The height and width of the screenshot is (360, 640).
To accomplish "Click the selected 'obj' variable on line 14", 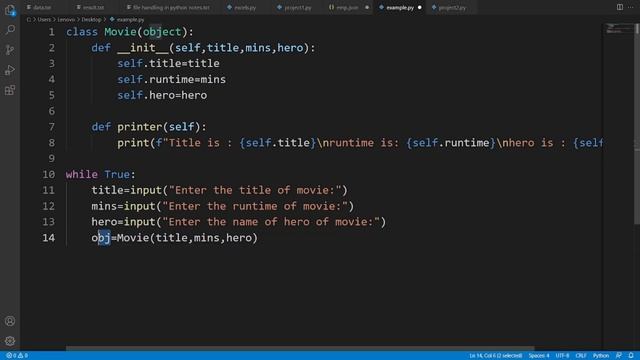I will click(101, 238).
